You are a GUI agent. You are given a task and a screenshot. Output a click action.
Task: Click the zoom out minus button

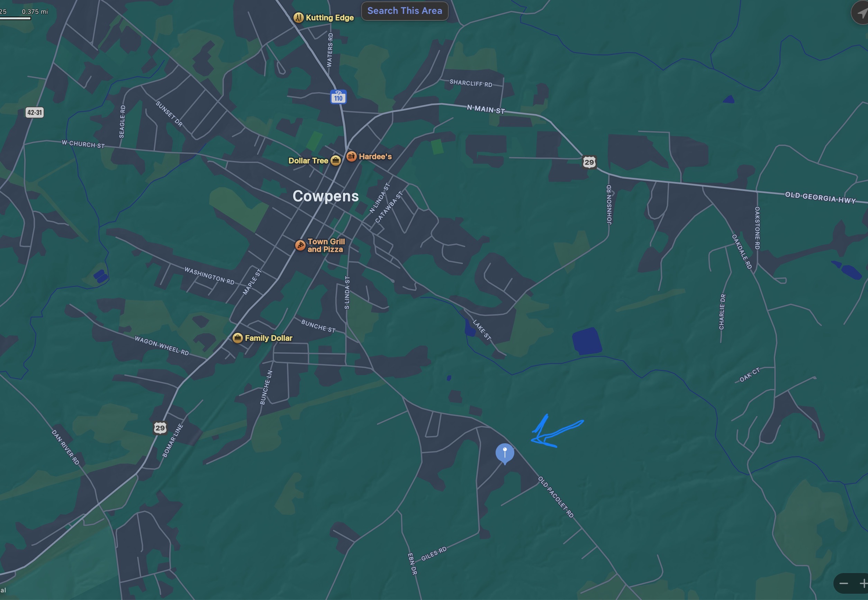coord(843,583)
